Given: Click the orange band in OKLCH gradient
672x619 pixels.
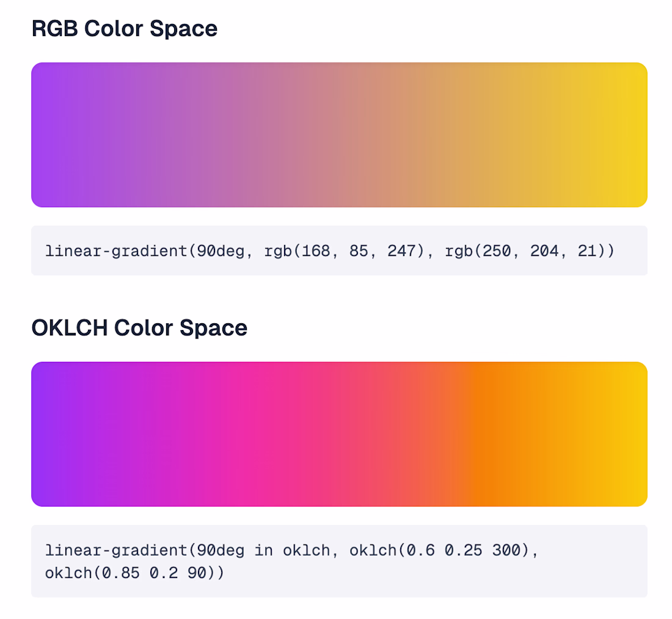Looking at the screenshot, I should (x=483, y=434).
